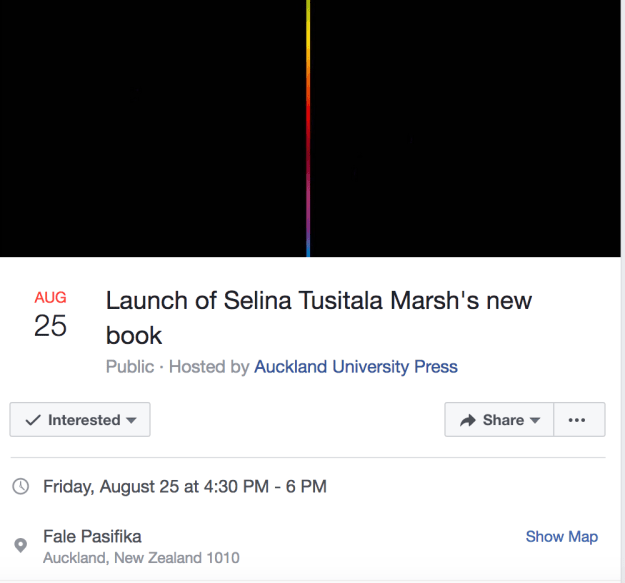Expand the Share dropdown arrow
The height and width of the screenshot is (583, 625).
(x=535, y=421)
